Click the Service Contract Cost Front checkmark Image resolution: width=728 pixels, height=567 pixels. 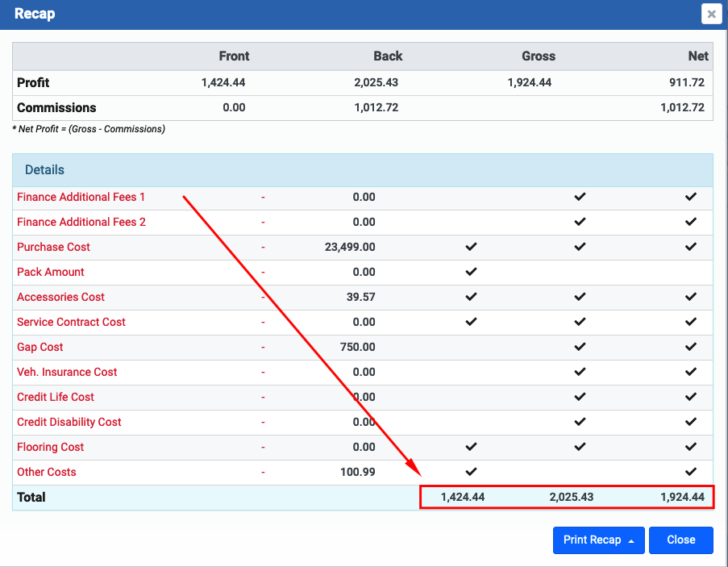(x=472, y=321)
